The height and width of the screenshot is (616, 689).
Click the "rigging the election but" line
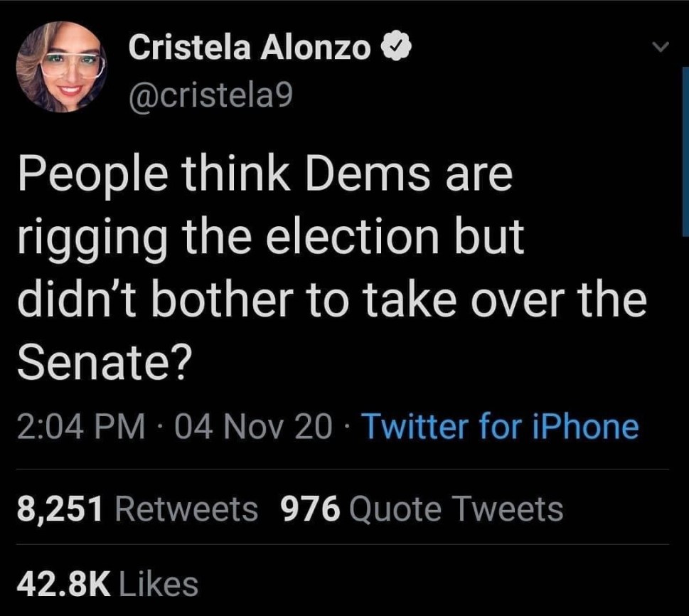pos(270,238)
